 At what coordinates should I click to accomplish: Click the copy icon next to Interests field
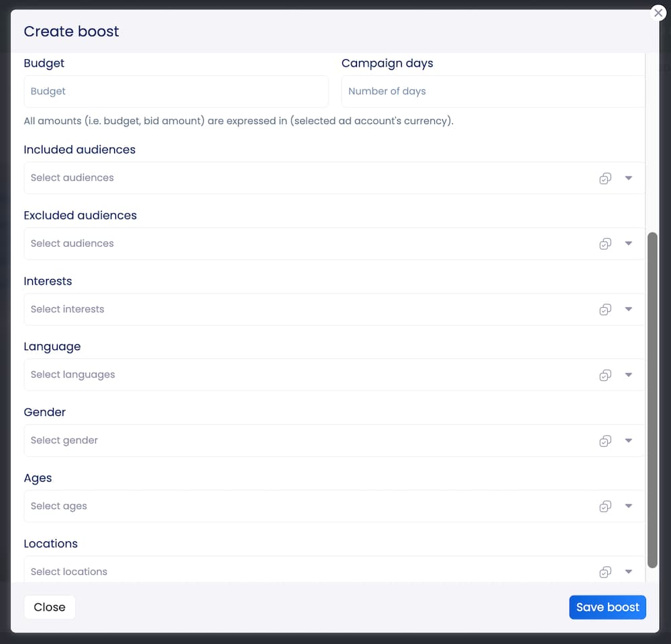tap(605, 309)
